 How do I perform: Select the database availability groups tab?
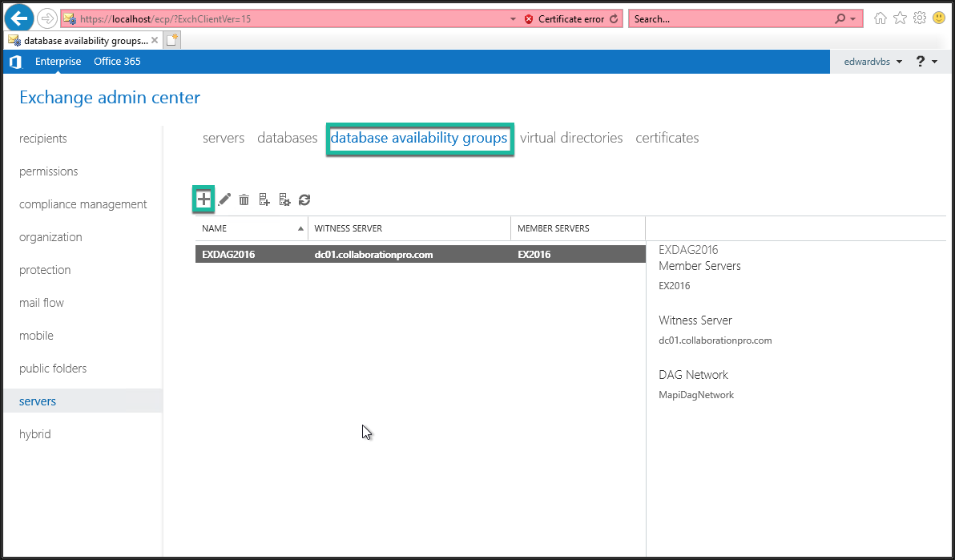[x=419, y=139]
